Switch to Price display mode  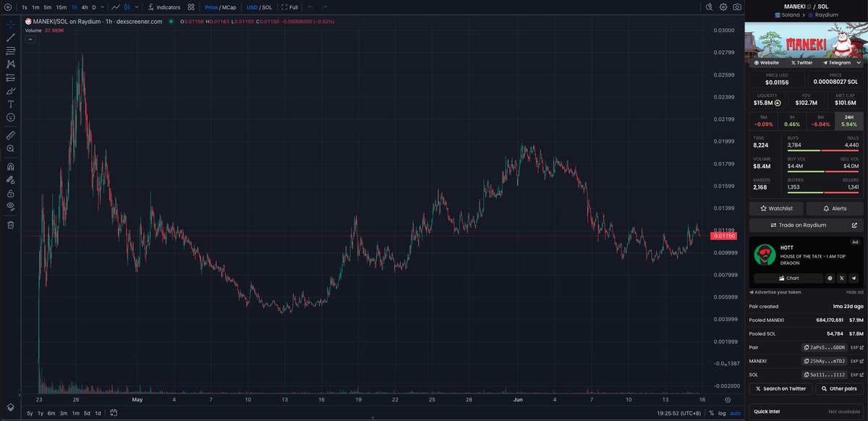point(211,7)
